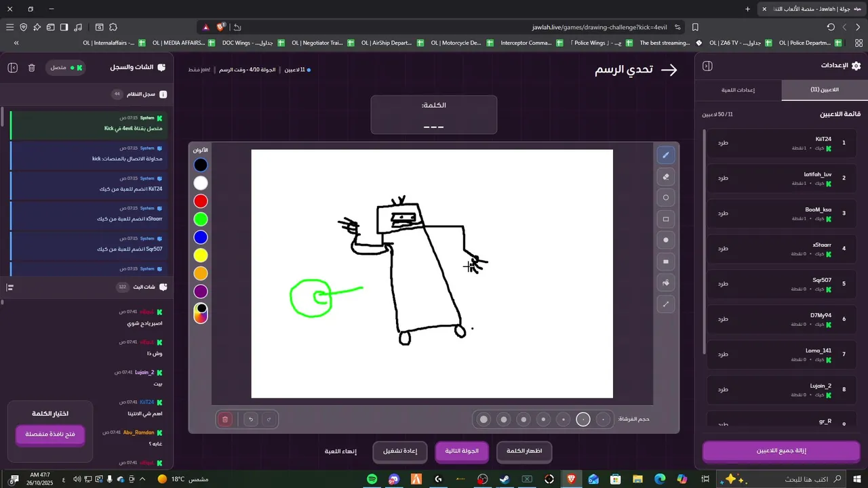Select the eraser tool

(666, 177)
